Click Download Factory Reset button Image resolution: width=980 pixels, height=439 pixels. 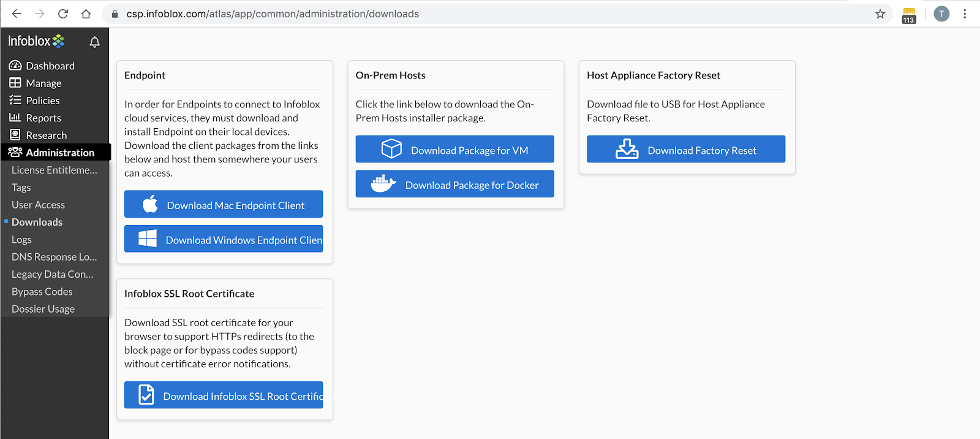[x=685, y=150]
